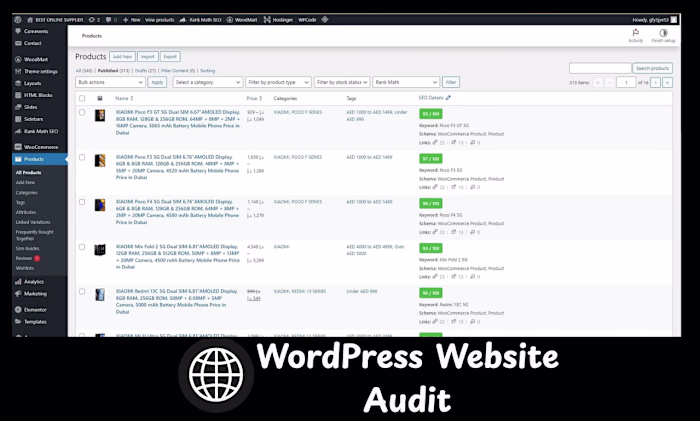Open the updates icon showing 2
Viewport: 700px width, 421px height.
pyautogui.click(x=94, y=20)
